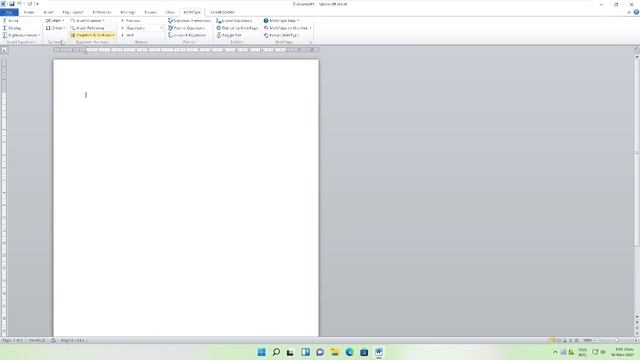Viewport: 640px width, 360px height.
Task: Toggle the View Ruler button above scrollbar
Action: point(636,50)
